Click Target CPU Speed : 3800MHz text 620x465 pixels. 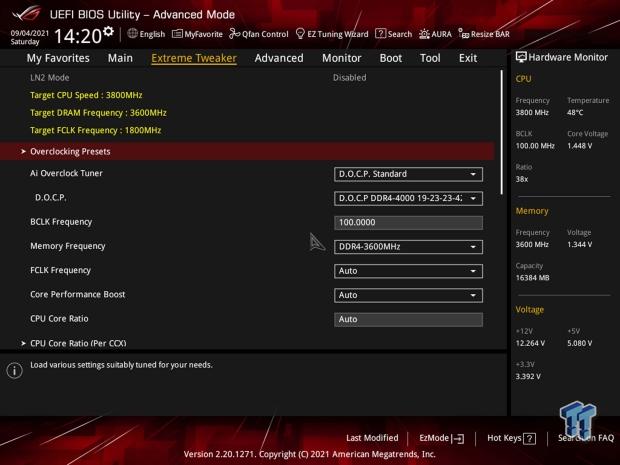86,95
